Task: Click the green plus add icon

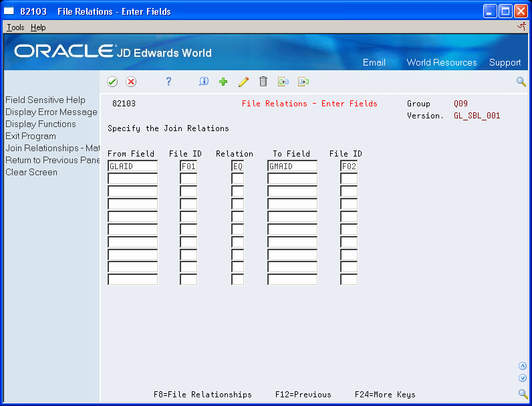Action: click(x=223, y=82)
